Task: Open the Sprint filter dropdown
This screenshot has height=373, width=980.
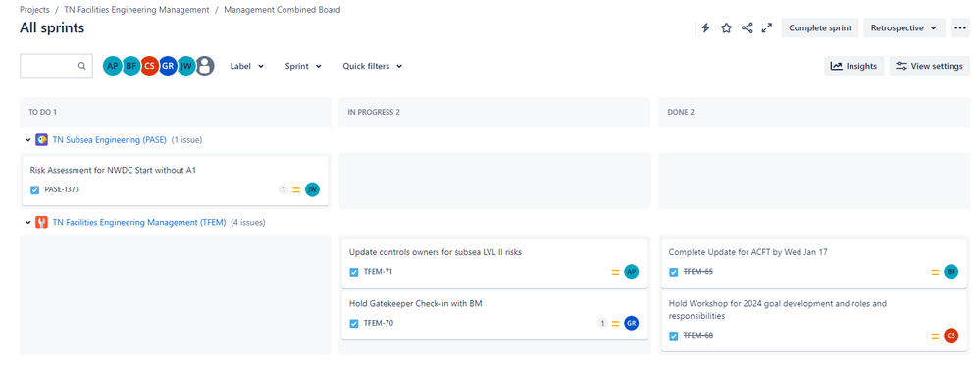Action: pos(303,66)
